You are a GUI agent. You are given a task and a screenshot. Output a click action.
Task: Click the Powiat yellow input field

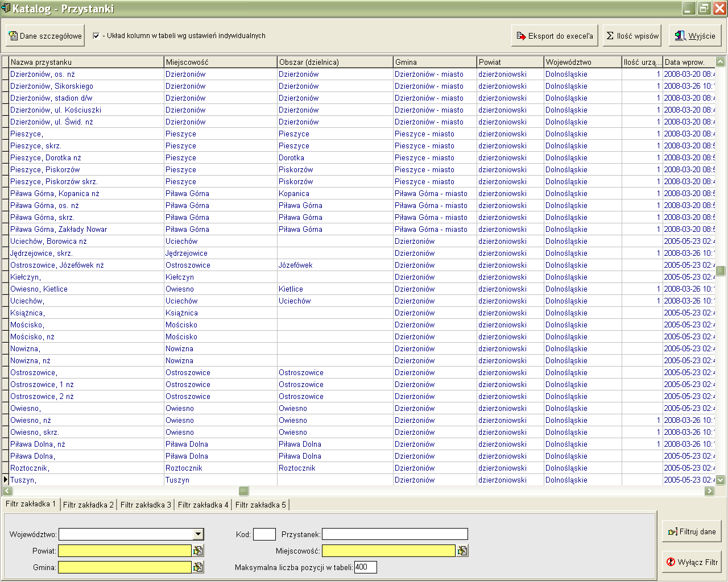pyautogui.click(x=125, y=551)
